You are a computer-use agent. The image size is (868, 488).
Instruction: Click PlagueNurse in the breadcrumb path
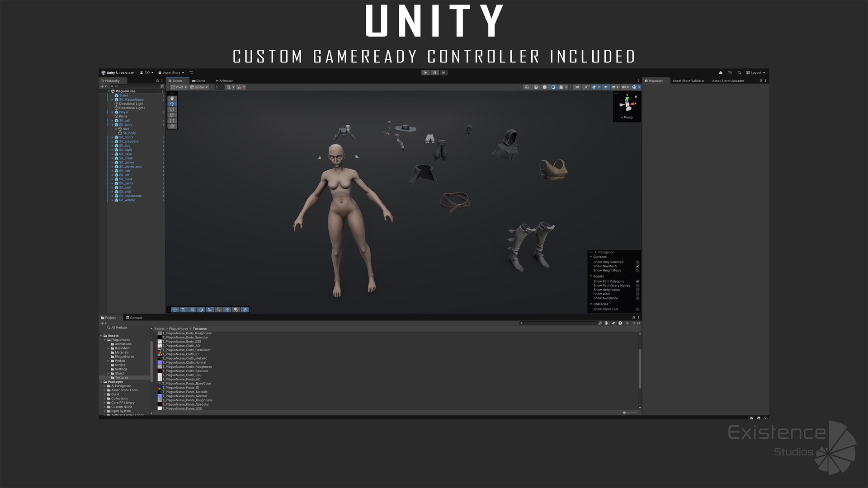pos(179,329)
